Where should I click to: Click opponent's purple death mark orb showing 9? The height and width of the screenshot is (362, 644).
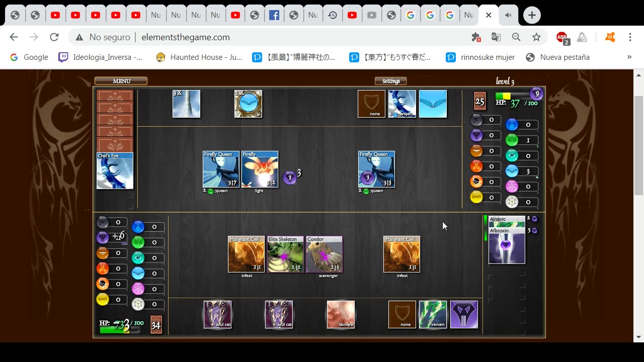536,94
